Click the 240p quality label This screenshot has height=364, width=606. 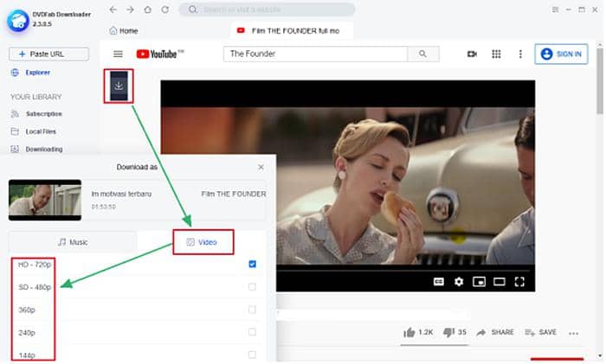[27, 332]
